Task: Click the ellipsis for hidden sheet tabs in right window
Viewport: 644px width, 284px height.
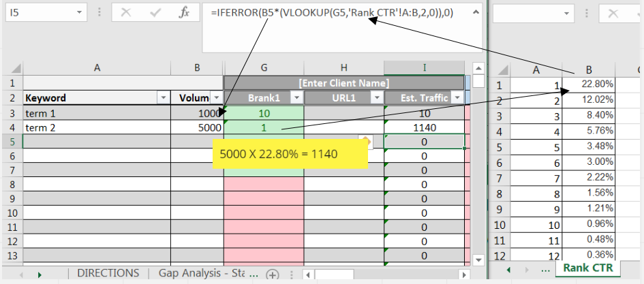Action: (544, 269)
